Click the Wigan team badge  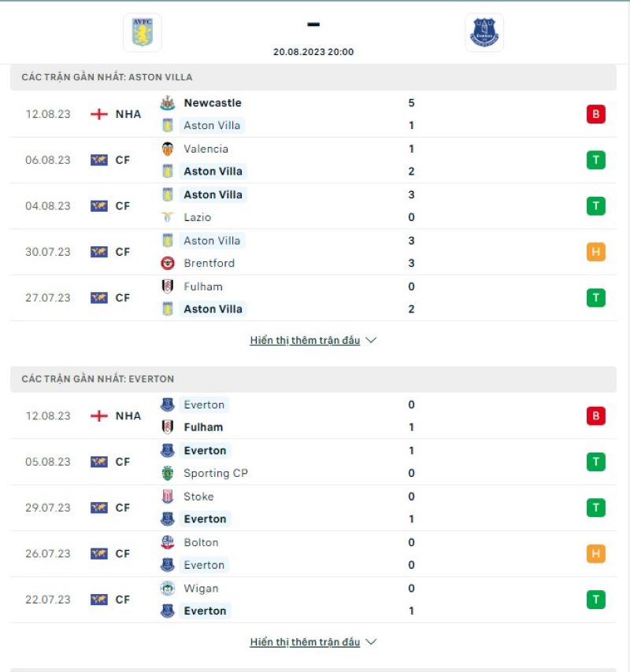coord(169,588)
